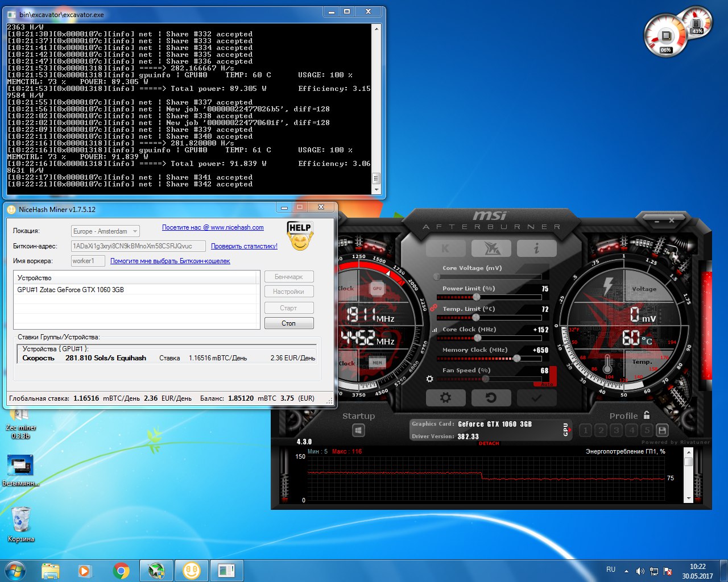Save profile with floppy disk icon
This screenshot has height=582, width=728.
pos(662,430)
